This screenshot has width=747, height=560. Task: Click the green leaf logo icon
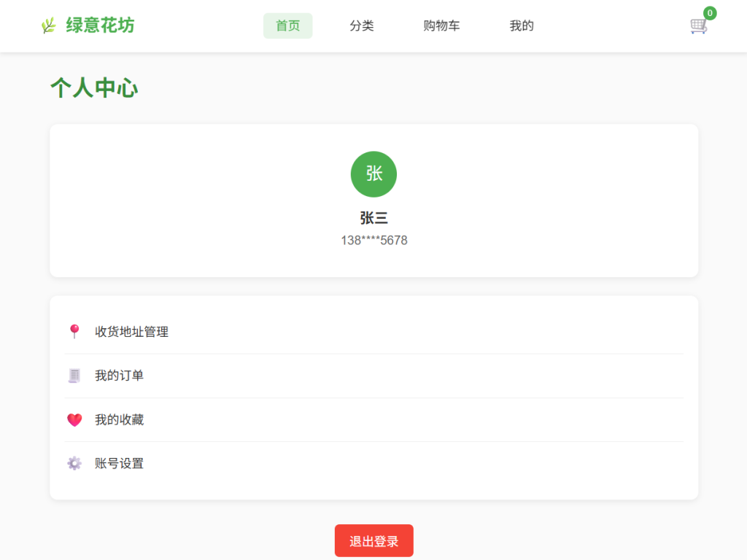pyautogui.click(x=48, y=26)
